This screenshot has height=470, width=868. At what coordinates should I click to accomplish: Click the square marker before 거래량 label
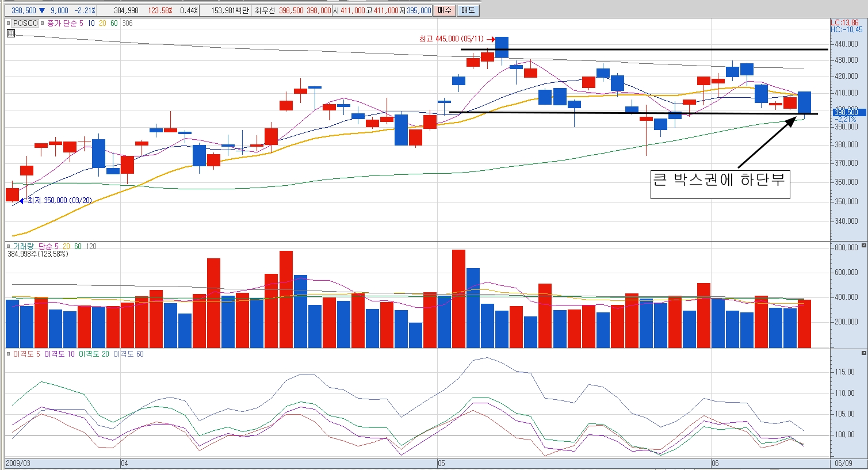point(8,246)
